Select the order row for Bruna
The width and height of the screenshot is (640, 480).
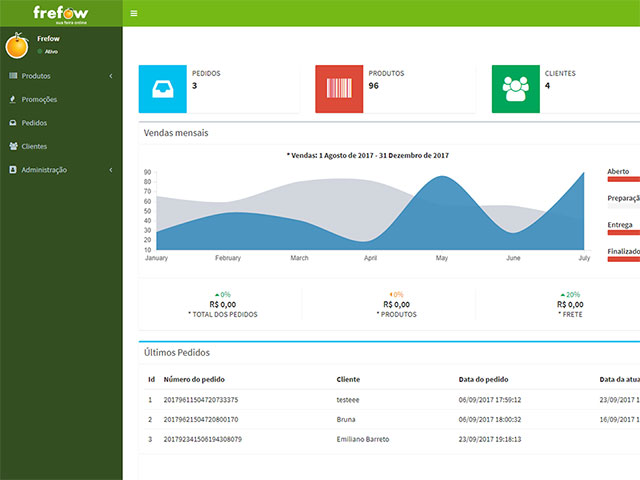[x=346, y=419]
